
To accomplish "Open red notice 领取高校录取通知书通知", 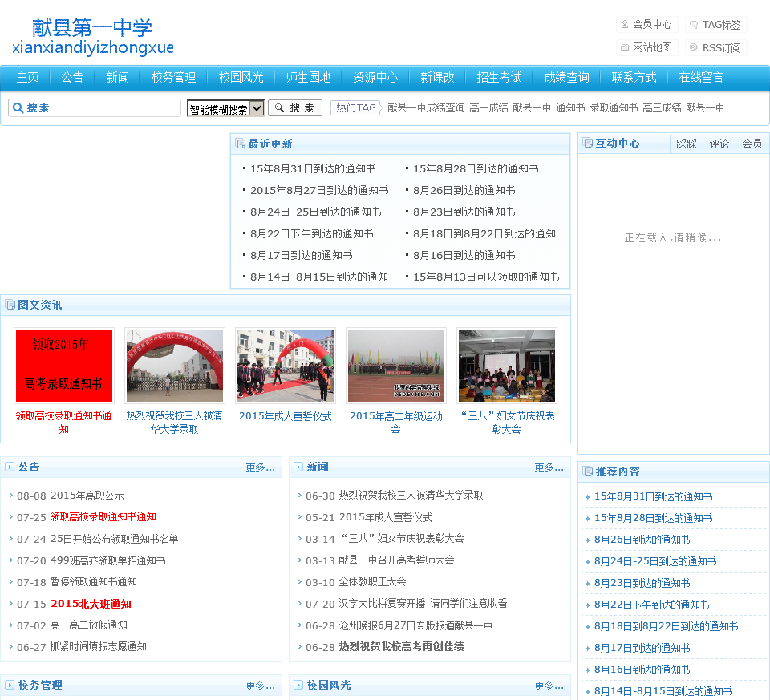I will point(103,516).
